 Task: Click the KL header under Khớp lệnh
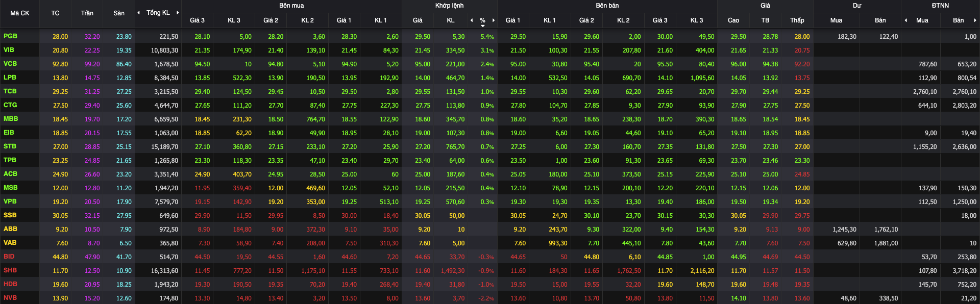pos(451,20)
